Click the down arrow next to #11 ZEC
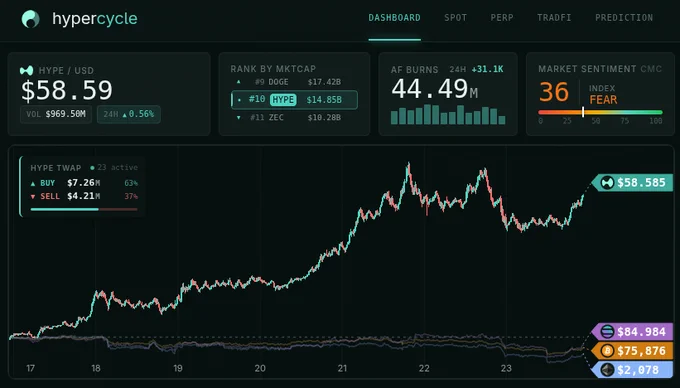The width and height of the screenshot is (680, 388). [x=238, y=117]
